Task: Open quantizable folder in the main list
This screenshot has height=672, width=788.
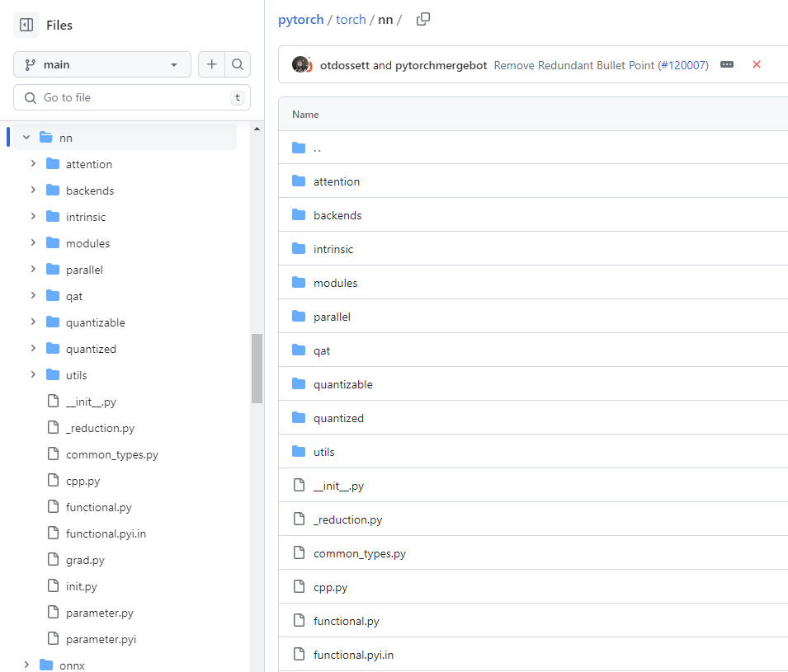Action: (x=342, y=384)
